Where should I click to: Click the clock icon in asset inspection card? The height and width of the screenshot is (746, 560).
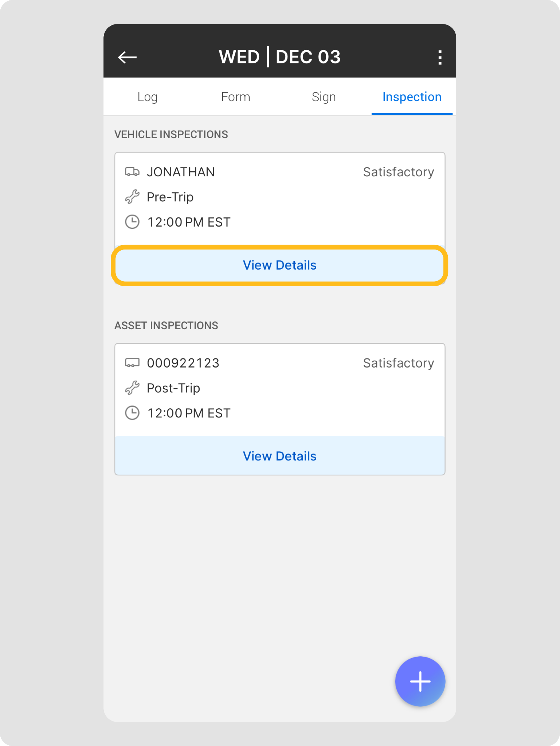132,413
